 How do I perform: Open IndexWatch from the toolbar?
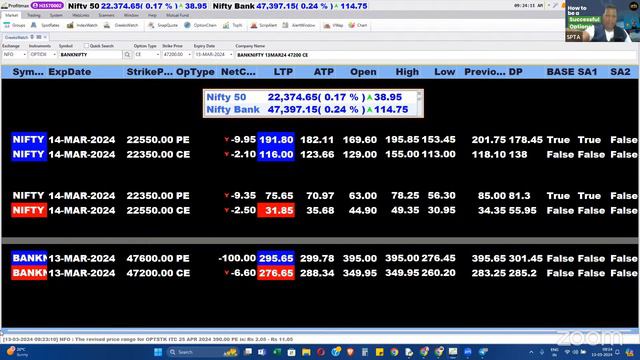[x=82, y=25]
